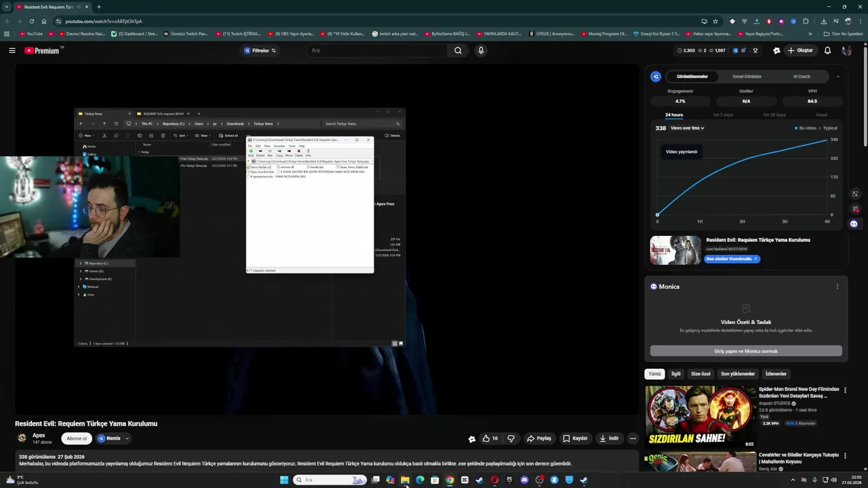Screen dimensions: 868x488
Task: Click Giriş yapın ve Monica sormak
Action: [x=746, y=351]
